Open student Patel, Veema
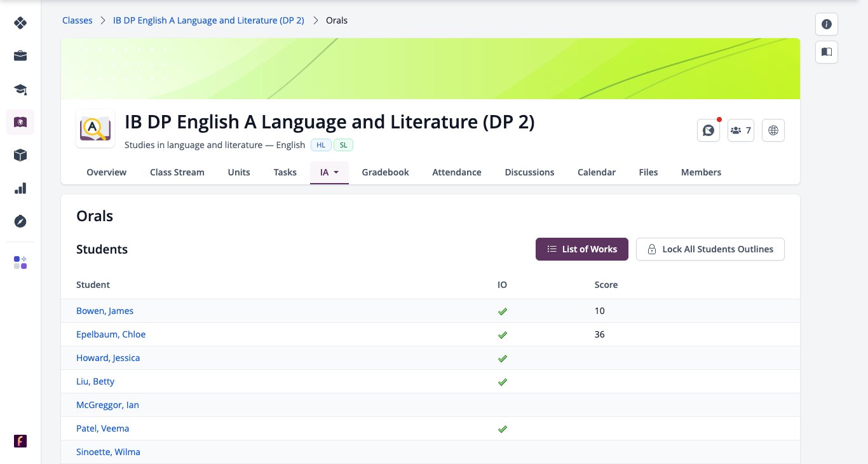This screenshot has height=464, width=868. tap(102, 428)
